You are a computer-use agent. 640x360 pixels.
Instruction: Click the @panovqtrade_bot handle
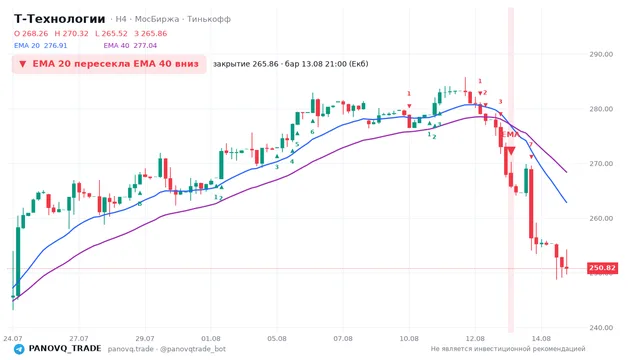[x=193, y=349]
